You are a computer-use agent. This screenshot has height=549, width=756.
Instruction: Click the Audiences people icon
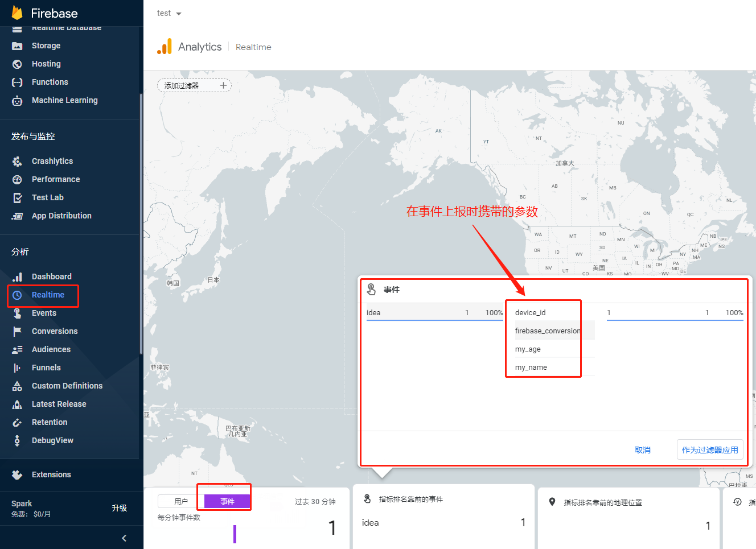click(x=17, y=349)
